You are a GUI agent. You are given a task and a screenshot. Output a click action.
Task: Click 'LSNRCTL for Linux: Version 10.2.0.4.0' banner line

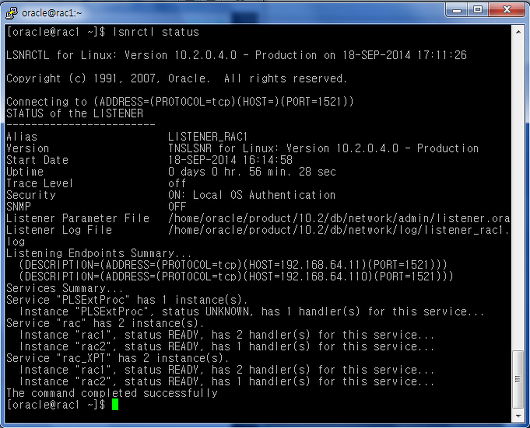pos(236,55)
